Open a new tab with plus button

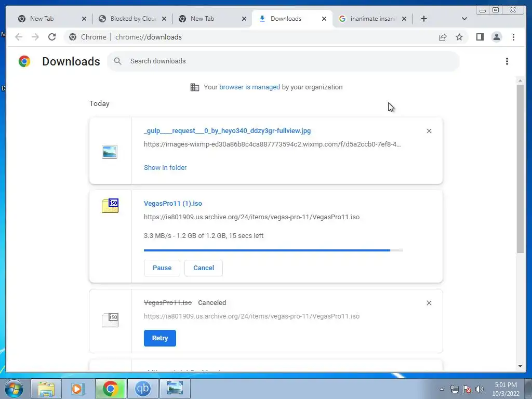coord(424,19)
